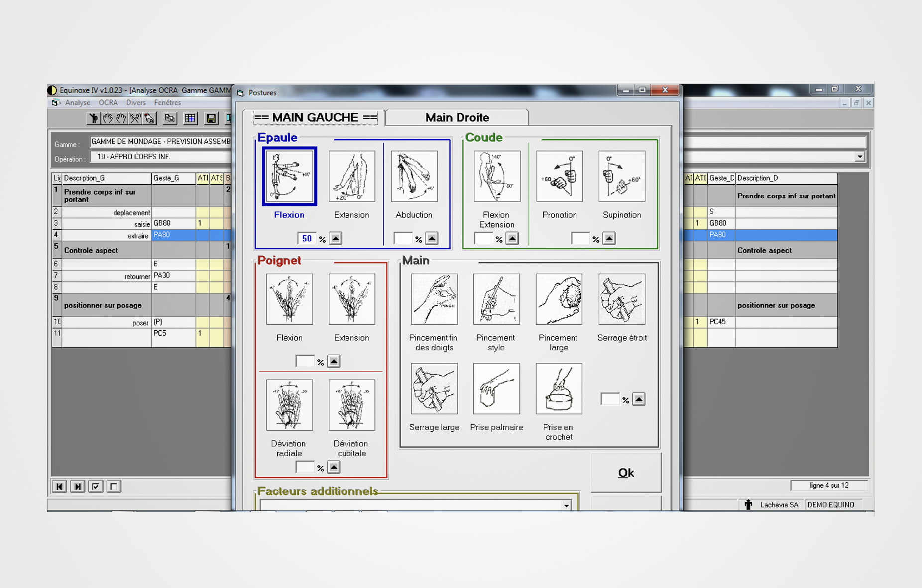Screen dimensions: 922x588
Task: Open arrow for Déviation radiale cubitale %
Action: pos(334,467)
